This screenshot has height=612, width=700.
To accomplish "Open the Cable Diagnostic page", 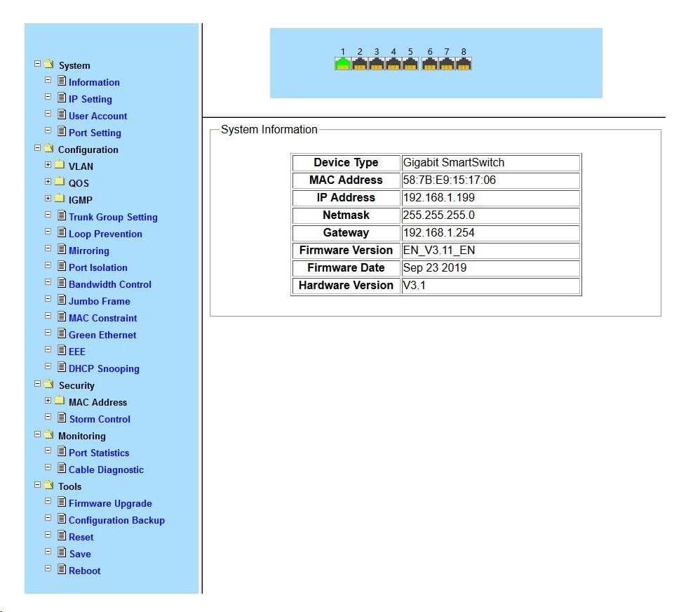I will (106, 470).
